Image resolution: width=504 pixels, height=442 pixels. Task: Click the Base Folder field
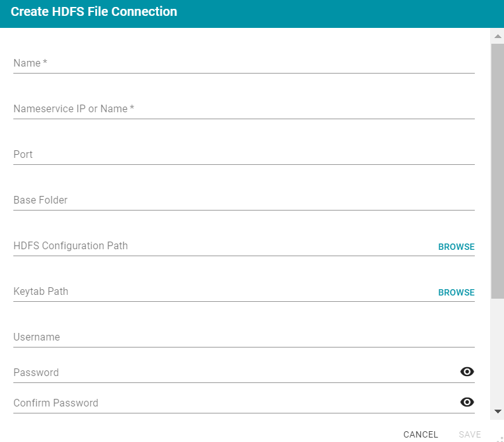pos(244,200)
